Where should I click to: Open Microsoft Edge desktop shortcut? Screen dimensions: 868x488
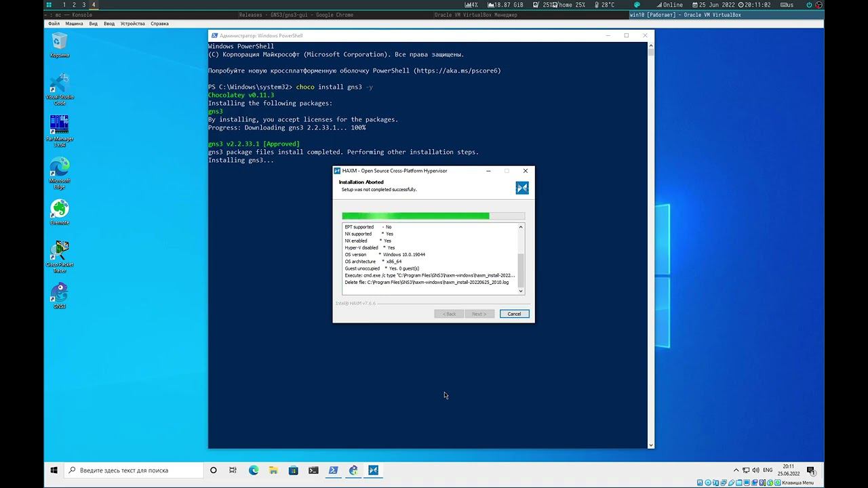(x=60, y=173)
